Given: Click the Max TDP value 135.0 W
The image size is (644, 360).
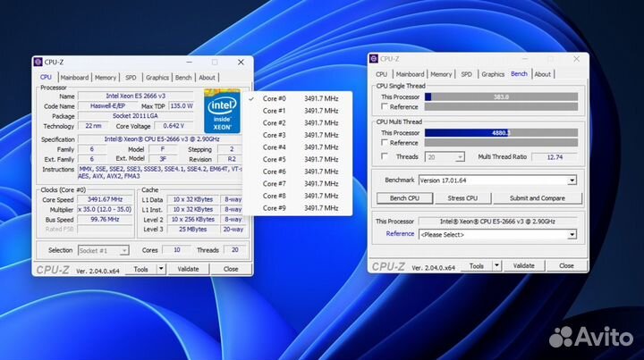Looking at the screenshot, I should (181, 105).
